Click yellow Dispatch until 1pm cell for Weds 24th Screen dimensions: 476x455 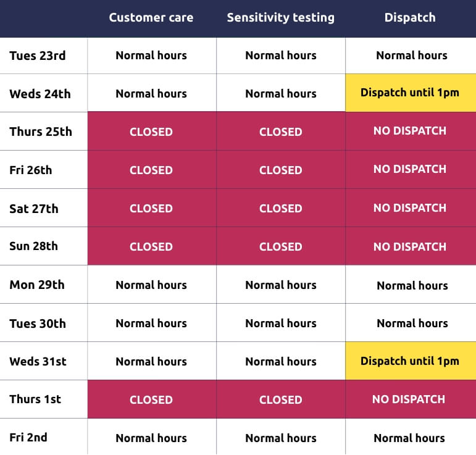[410, 93]
